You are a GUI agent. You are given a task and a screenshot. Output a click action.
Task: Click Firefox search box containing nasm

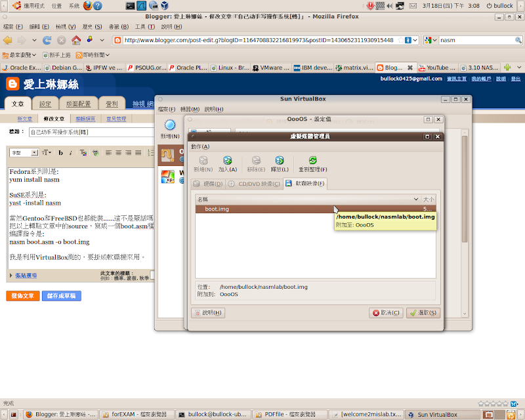click(x=476, y=40)
